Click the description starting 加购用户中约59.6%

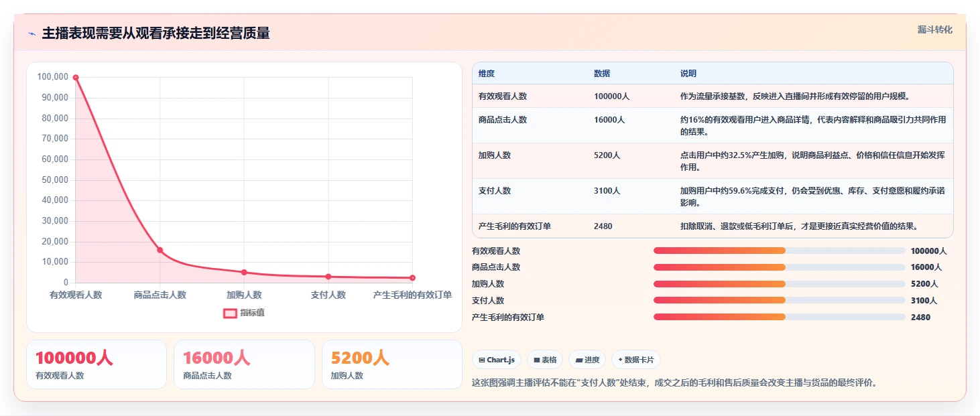(813, 197)
